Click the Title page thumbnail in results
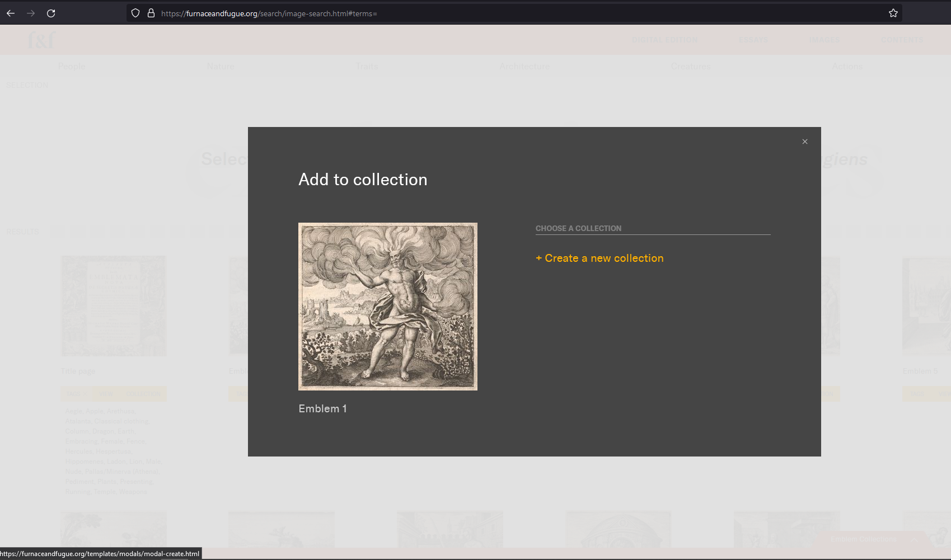 click(114, 306)
